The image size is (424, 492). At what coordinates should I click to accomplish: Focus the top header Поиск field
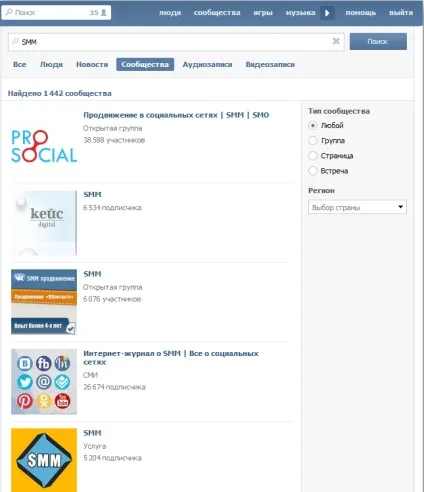[x=56, y=13]
